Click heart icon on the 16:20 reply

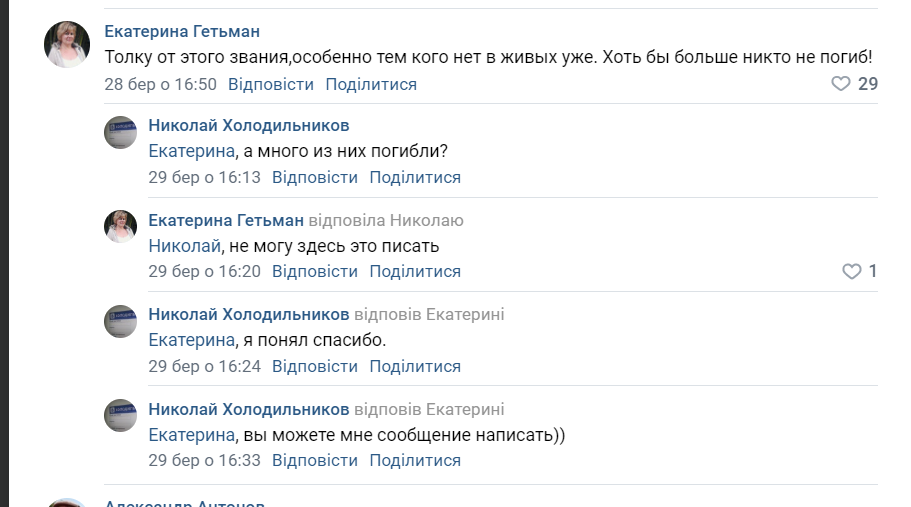851,271
